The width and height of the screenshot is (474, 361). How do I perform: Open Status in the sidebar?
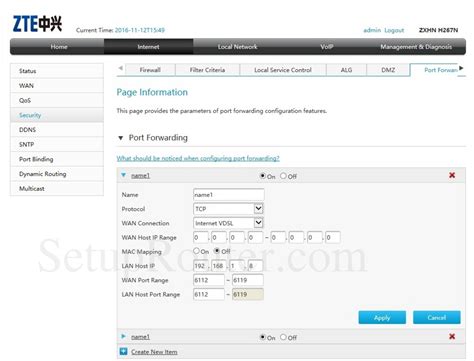57,71
